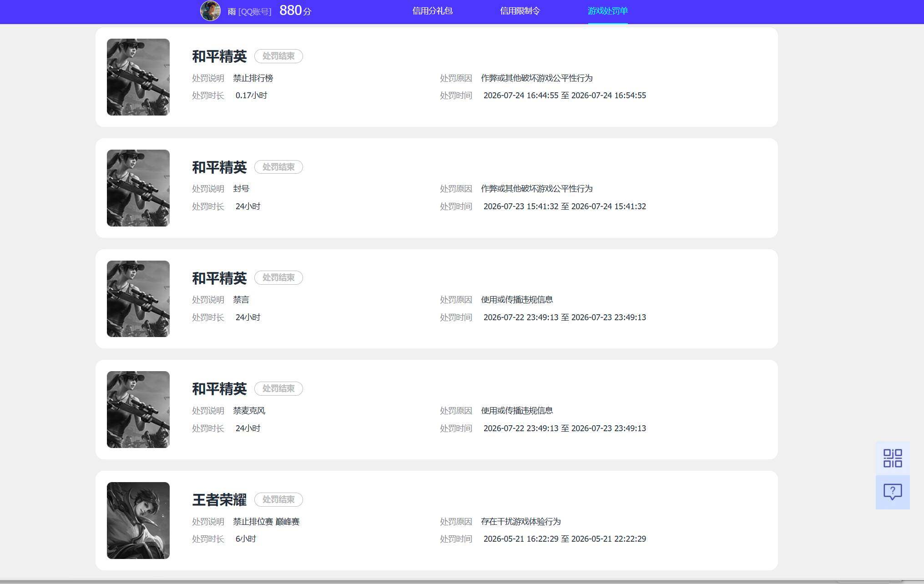The height and width of the screenshot is (584, 924).
Task: Switch to 信用分礼包 tab
Action: (432, 11)
